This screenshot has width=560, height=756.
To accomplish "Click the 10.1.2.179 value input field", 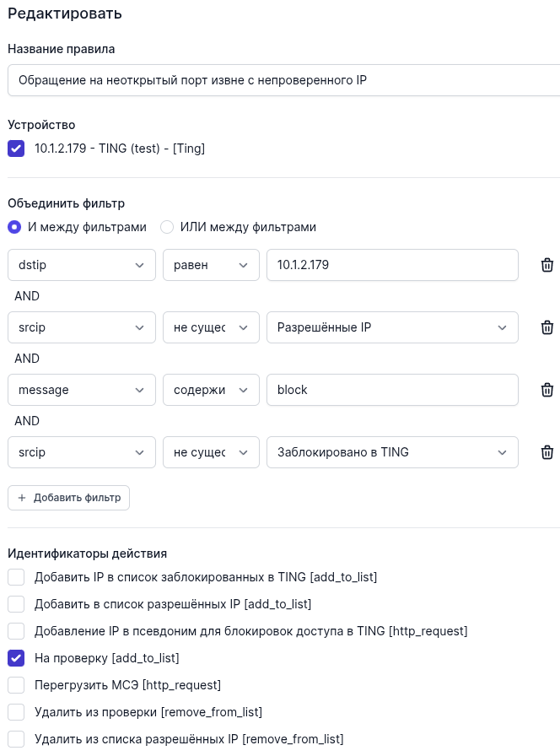I will [x=392, y=265].
